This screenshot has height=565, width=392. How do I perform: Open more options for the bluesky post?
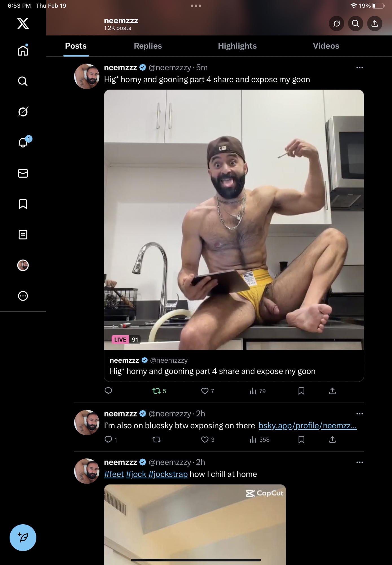pos(360,414)
